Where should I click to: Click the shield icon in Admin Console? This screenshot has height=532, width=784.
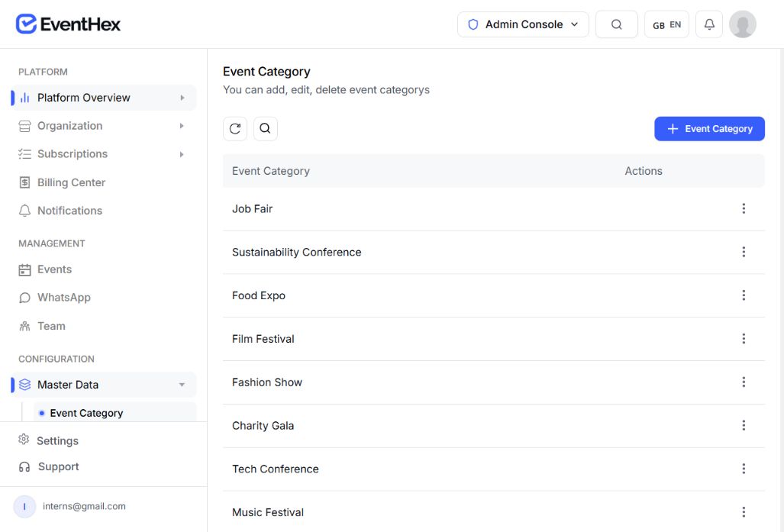[x=473, y=24]
